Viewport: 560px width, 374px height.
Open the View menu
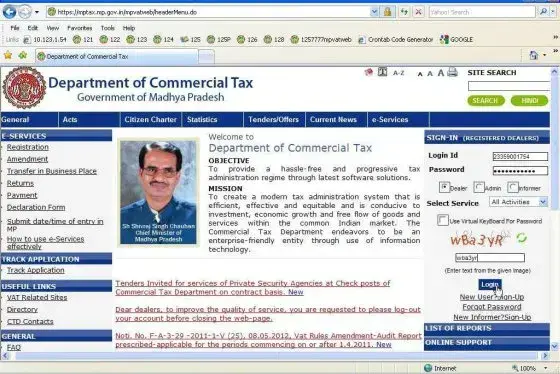pyautogui.click(x=52, y=28)
